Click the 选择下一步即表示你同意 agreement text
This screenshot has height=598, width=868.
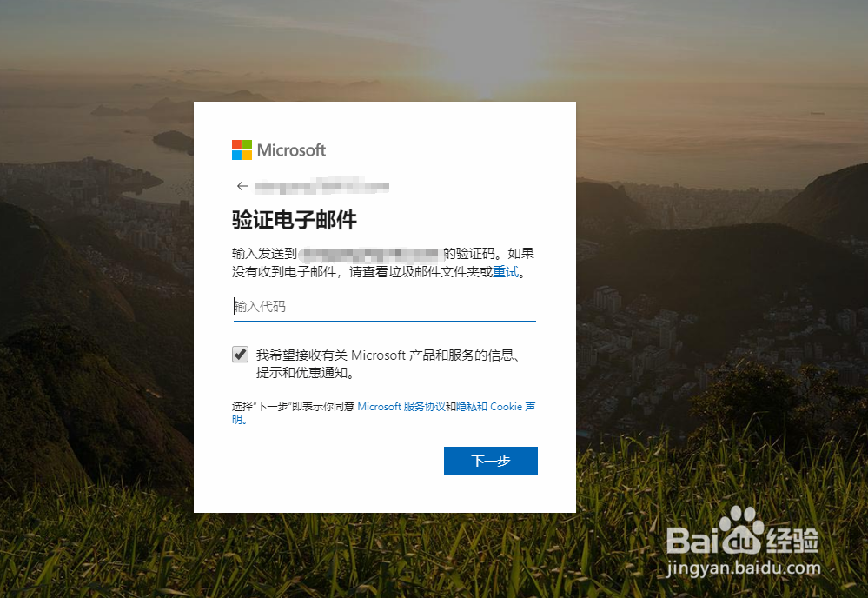pyautogui.click(x=294, y=407)
